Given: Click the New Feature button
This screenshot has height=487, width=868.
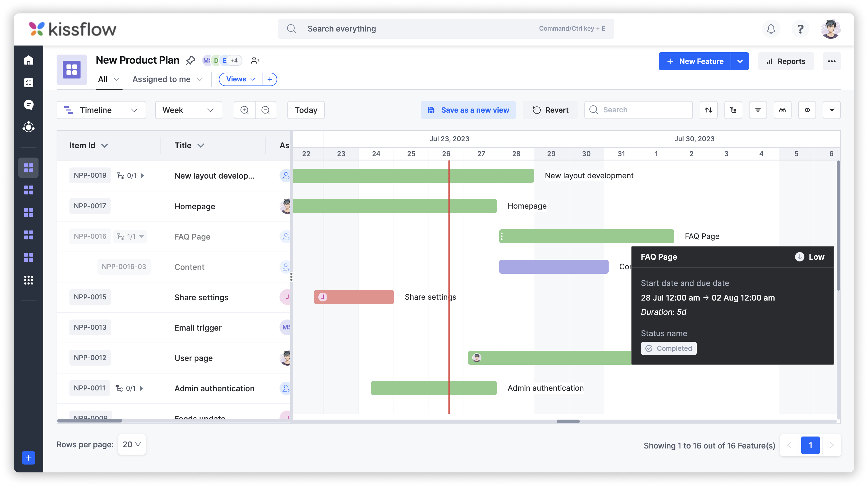Looking at the screenshot, I should pos(695,61).
